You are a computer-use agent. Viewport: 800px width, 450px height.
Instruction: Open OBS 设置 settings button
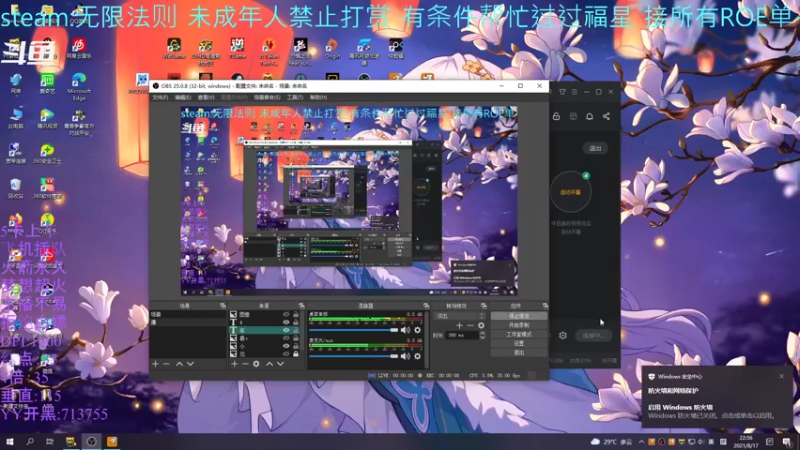(519, 343)
